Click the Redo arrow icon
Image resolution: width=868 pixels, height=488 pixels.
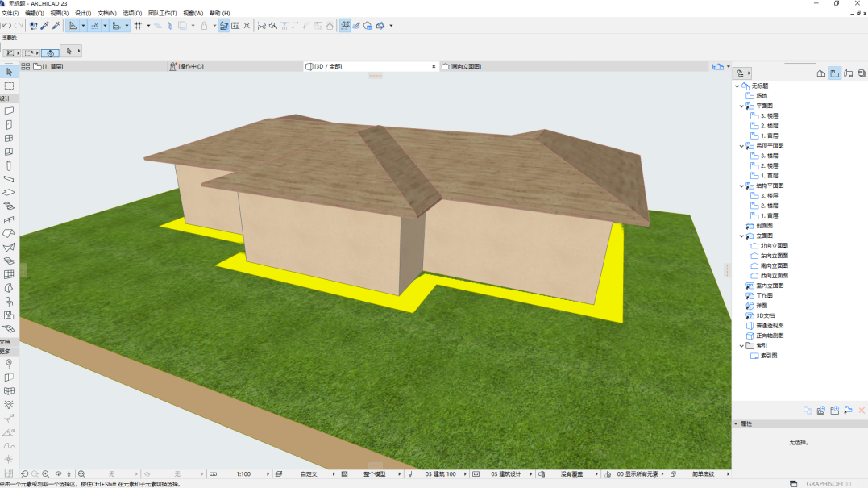coord(19,26)
